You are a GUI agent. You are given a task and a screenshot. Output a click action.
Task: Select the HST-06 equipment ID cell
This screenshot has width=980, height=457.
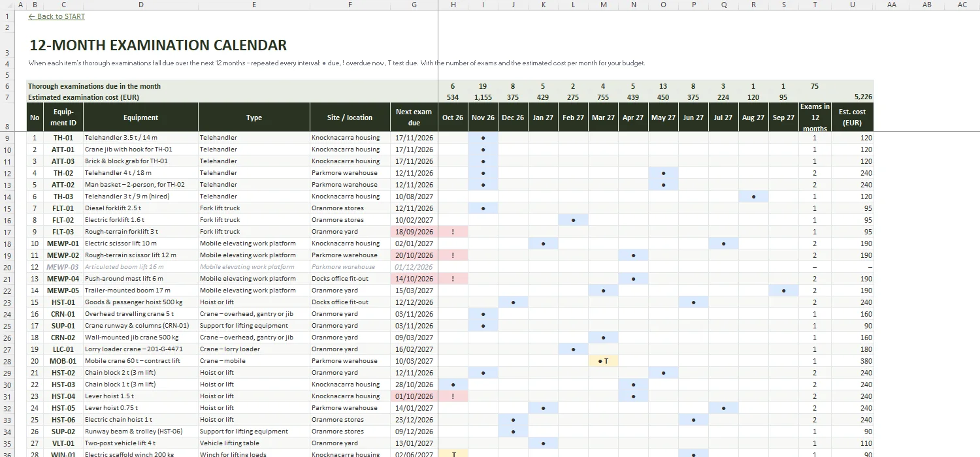63,420
